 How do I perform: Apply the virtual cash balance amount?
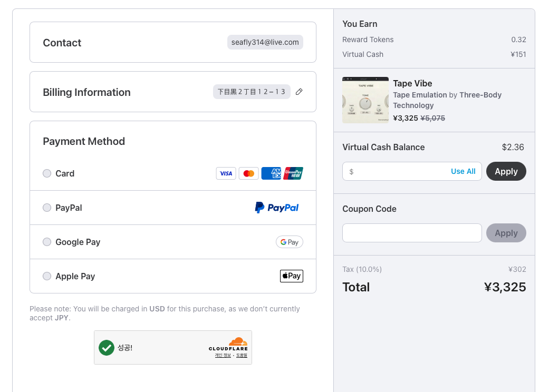point(506,171)
